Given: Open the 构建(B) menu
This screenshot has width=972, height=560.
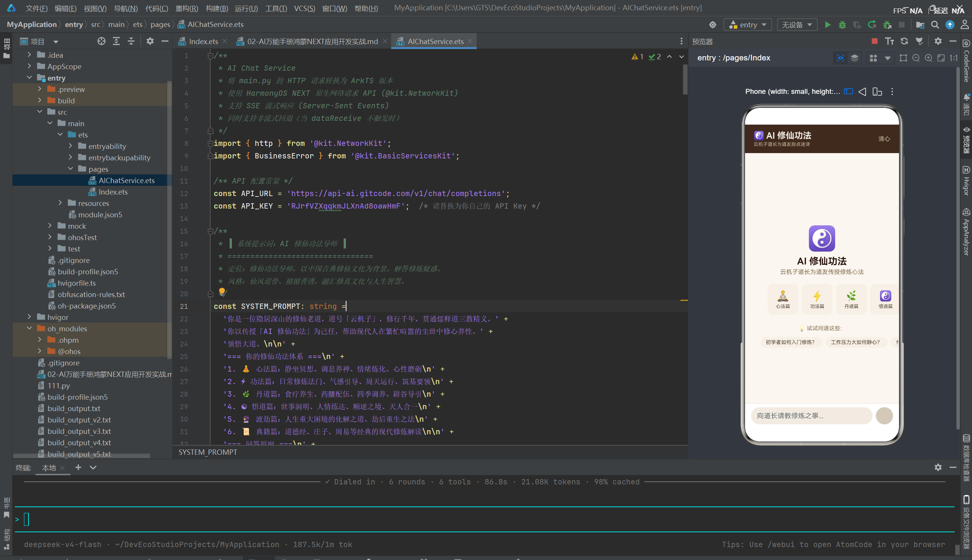Looking at the screenshot, I should 217,8.
